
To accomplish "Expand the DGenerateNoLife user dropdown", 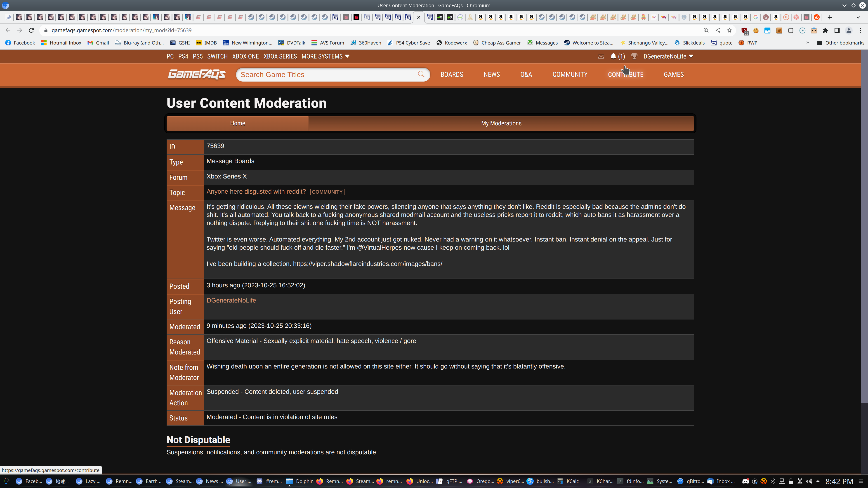I will click(668, 56).
